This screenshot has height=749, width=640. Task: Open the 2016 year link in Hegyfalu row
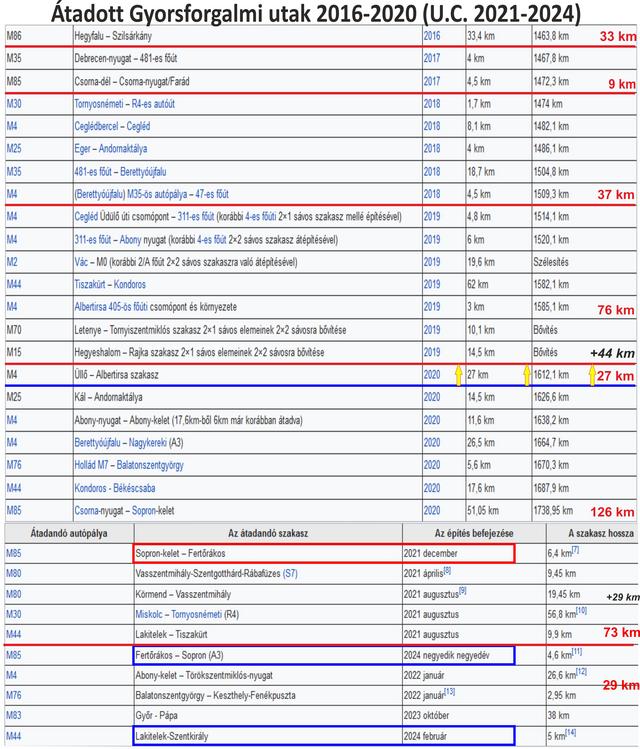point(432,36)
